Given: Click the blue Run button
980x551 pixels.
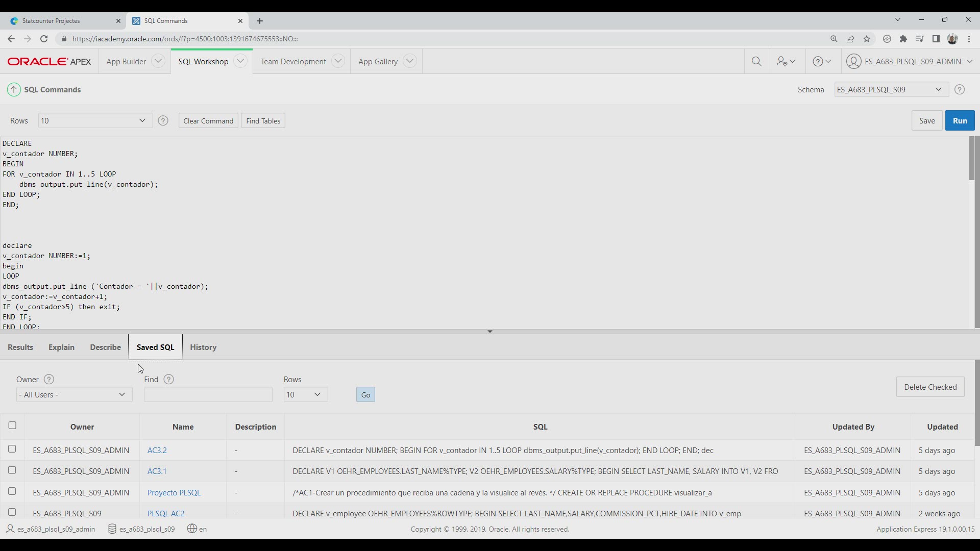Looking at the screenshot, I should (960, 121).
